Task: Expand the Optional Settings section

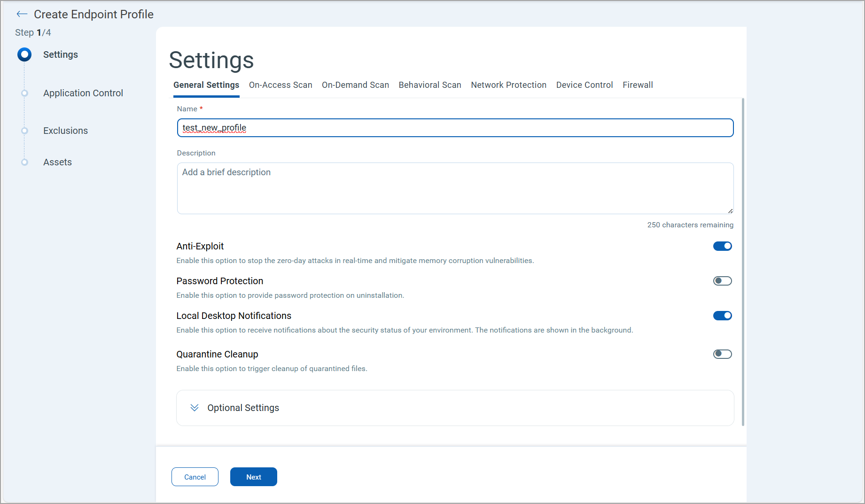Action: (243, 408)
